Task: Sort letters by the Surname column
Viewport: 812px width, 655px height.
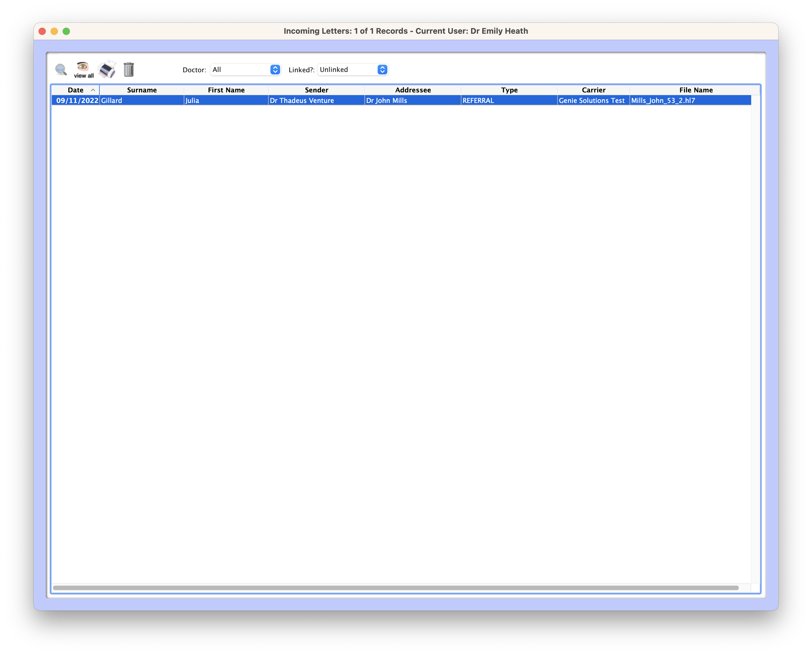Action: coord(142,90)
